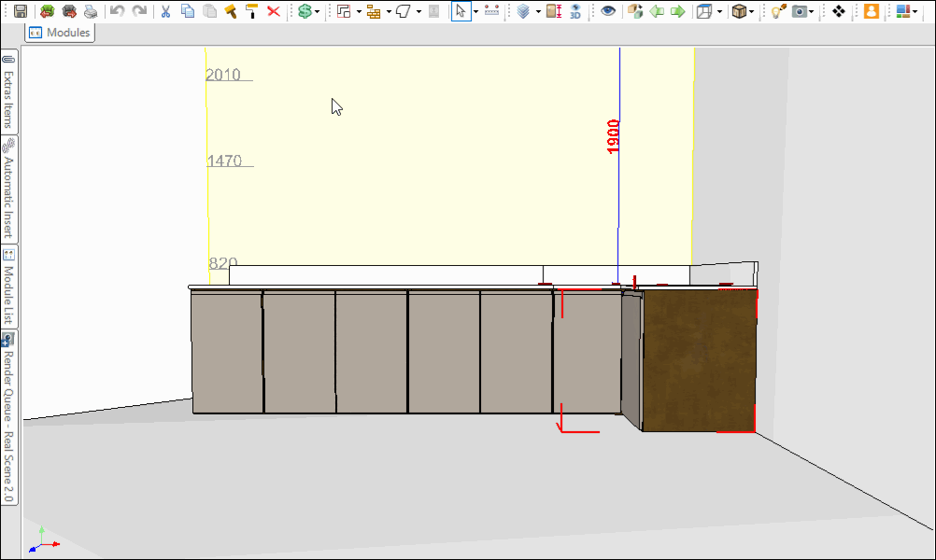Screen dimensions: 936x560
Task: Open the Automatic Insert side tab
Action: point(8,189)
